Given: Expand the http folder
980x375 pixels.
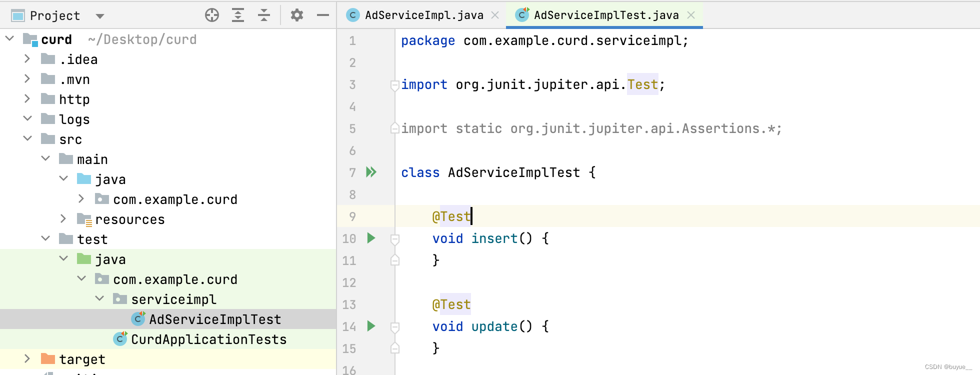Looking at the screenshot, I should click(x=27, y=98).
